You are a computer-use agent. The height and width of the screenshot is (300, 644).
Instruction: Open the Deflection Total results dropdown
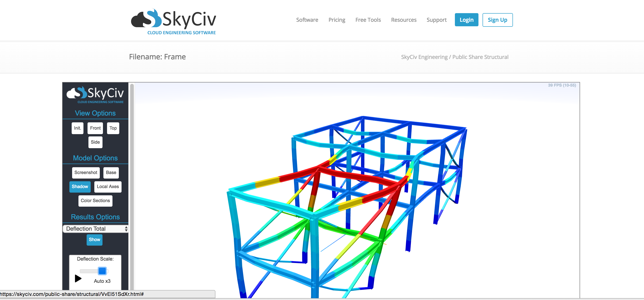click(x=95, y=229)
